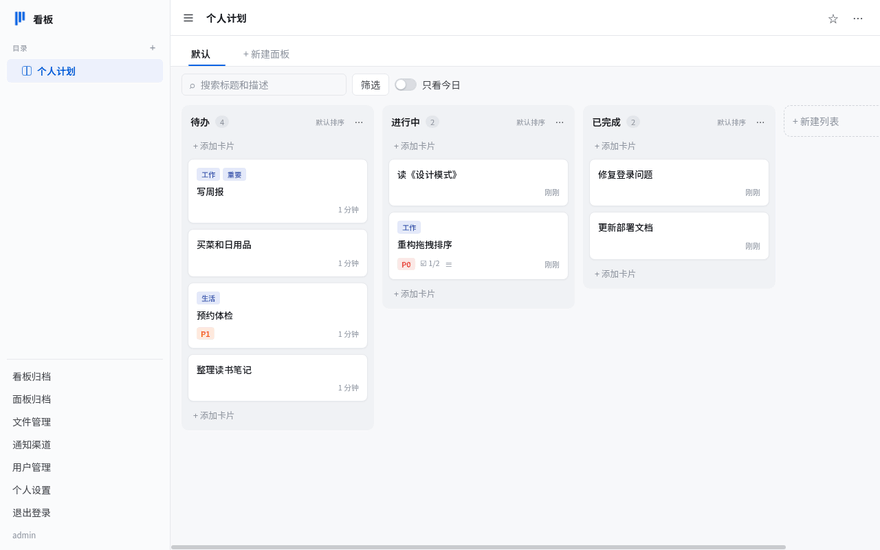Select 个人计划 in the sidebar directory
Screen dimensions: 880x550
click(85, 71)
